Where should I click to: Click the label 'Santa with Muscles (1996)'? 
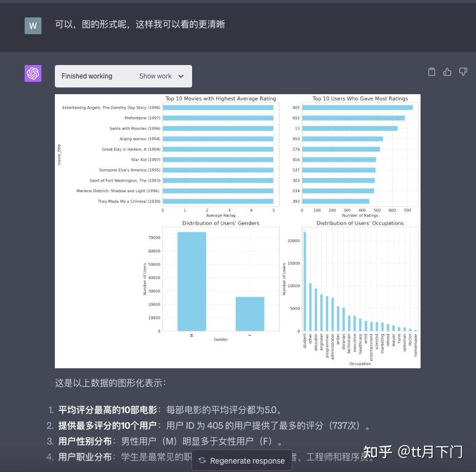135,128
